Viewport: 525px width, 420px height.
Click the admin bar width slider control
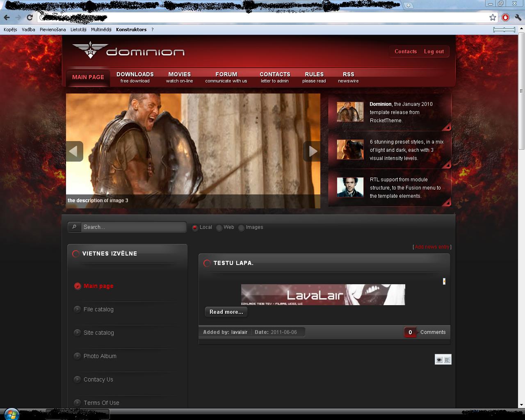pos(504,30)
